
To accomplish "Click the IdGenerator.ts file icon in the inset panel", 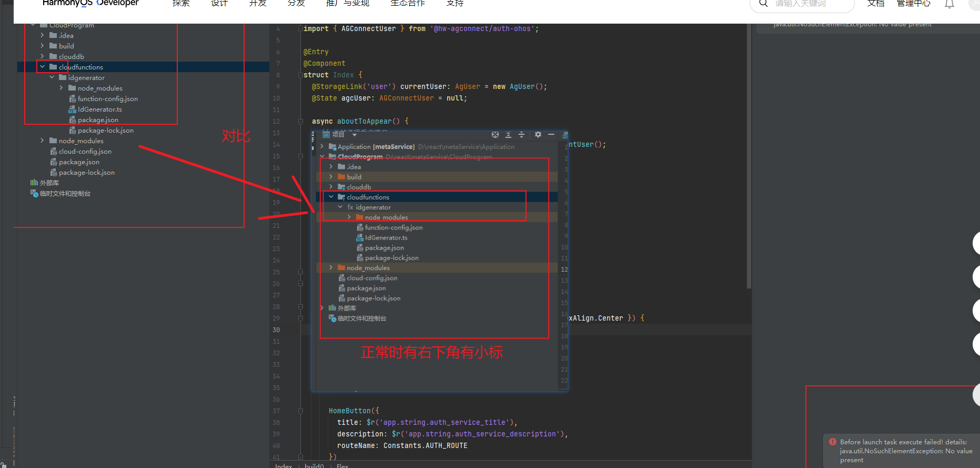I will tap(360, 238).
